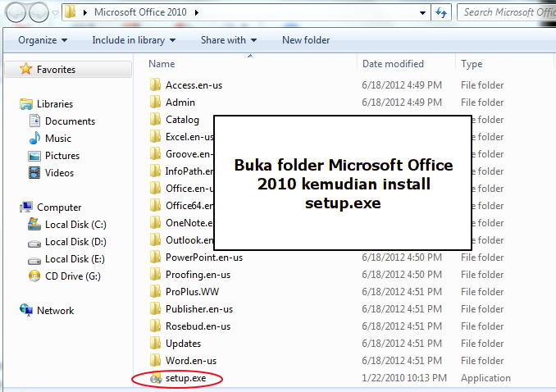Click the Documents library icon
The height and width of the screenshot is (392, 556).
(34, 121)
